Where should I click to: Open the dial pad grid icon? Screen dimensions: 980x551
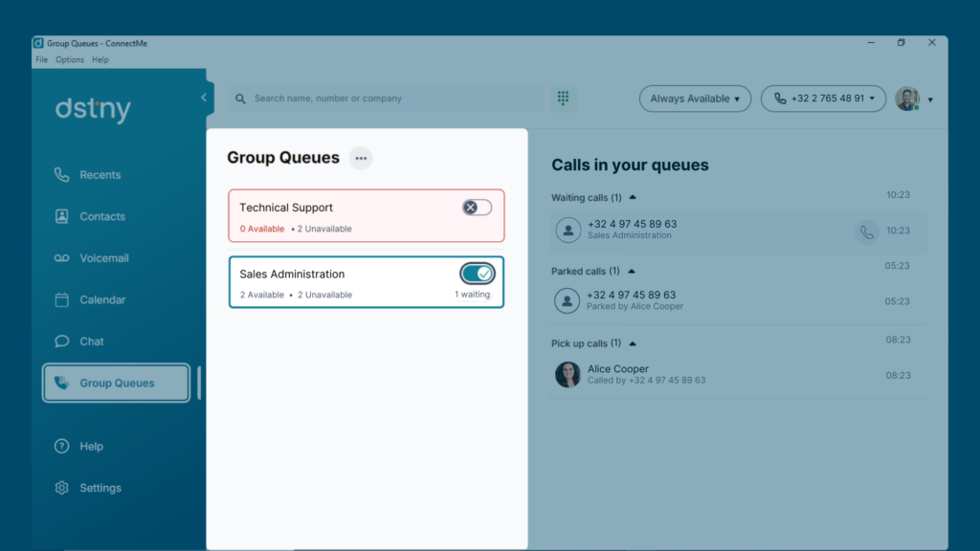coord(563,99)
